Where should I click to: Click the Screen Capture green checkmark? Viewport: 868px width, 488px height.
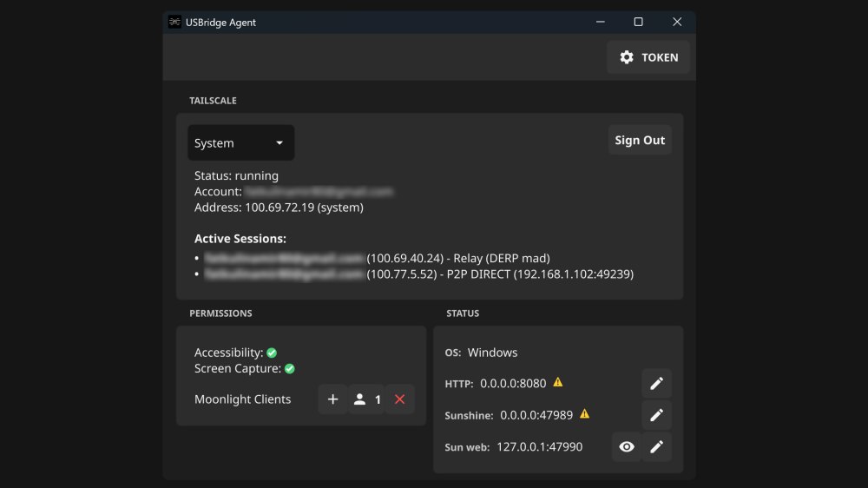tap(290, 369)
